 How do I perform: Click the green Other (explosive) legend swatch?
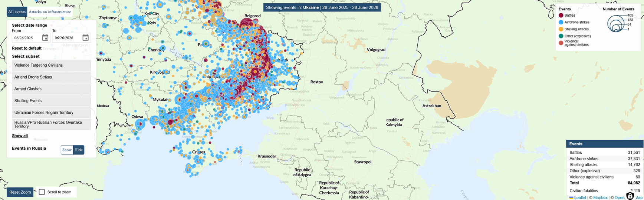click(x=561, y=36)
